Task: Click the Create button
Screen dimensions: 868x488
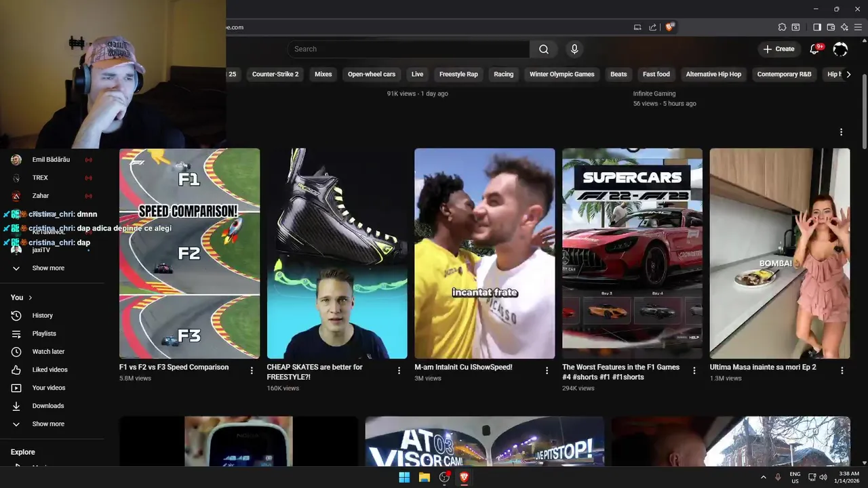Action: tap(778, 49)
